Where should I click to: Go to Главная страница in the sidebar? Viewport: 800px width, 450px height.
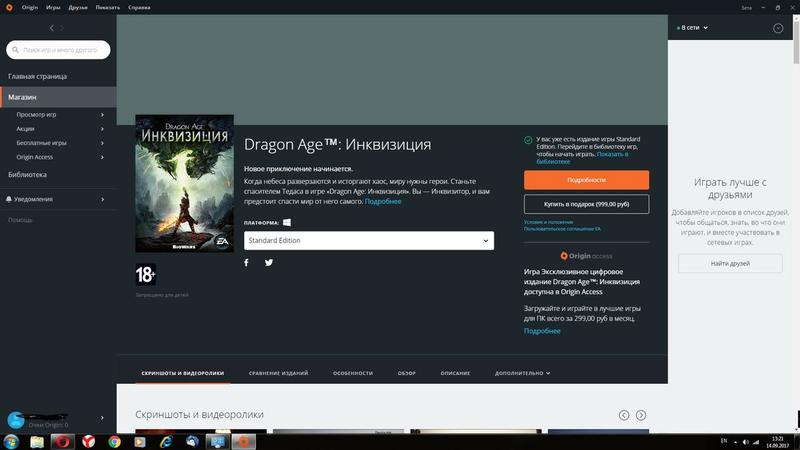[x=37, y=76]
